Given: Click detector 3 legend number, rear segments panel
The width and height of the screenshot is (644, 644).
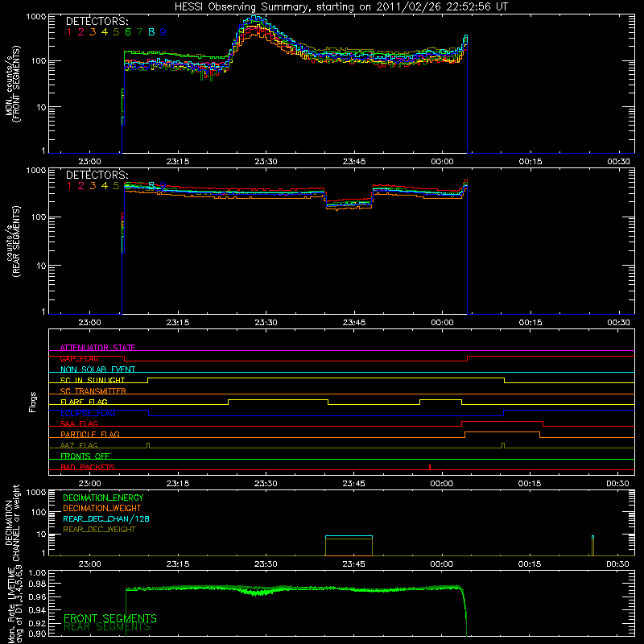Looking at the screenshot, I should 93,186.
